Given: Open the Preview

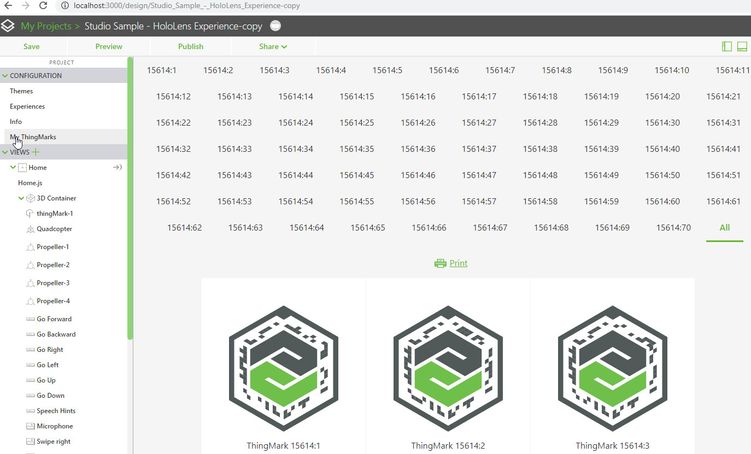Looking at the screenshot, I should 109,46.
